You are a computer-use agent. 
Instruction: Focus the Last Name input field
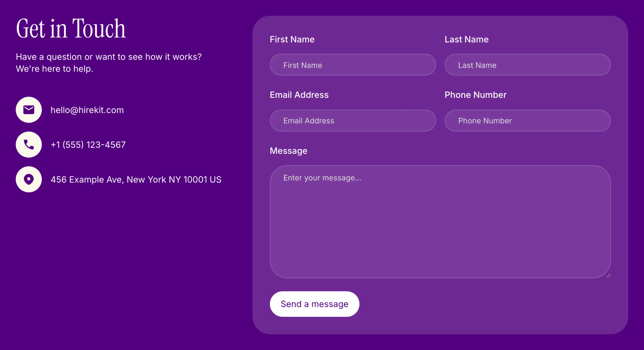[527, 65]
